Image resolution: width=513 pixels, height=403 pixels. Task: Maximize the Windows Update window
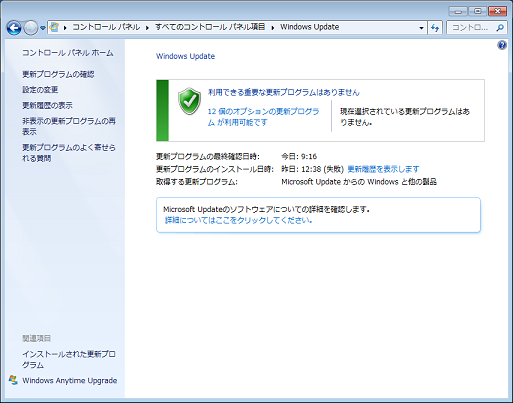[477, 11]
